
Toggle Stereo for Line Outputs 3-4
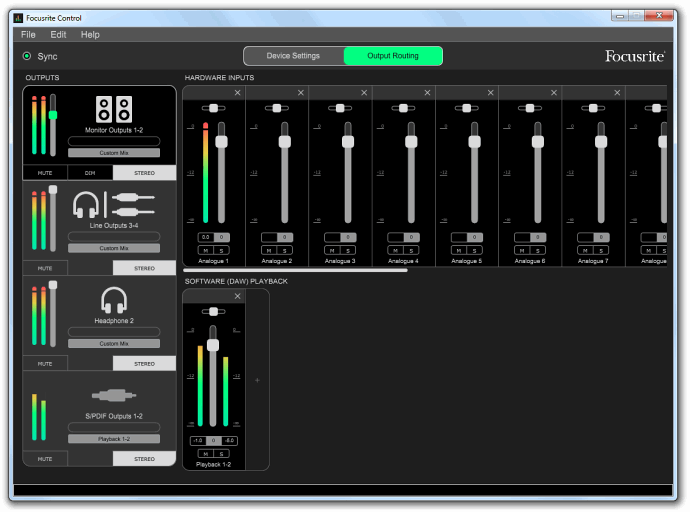click(144, 268)
